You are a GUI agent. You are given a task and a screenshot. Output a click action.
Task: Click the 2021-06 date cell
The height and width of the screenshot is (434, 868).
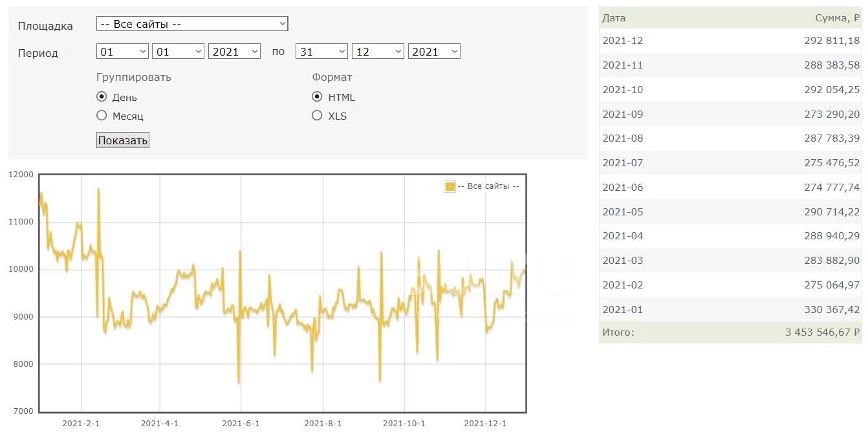623,188
